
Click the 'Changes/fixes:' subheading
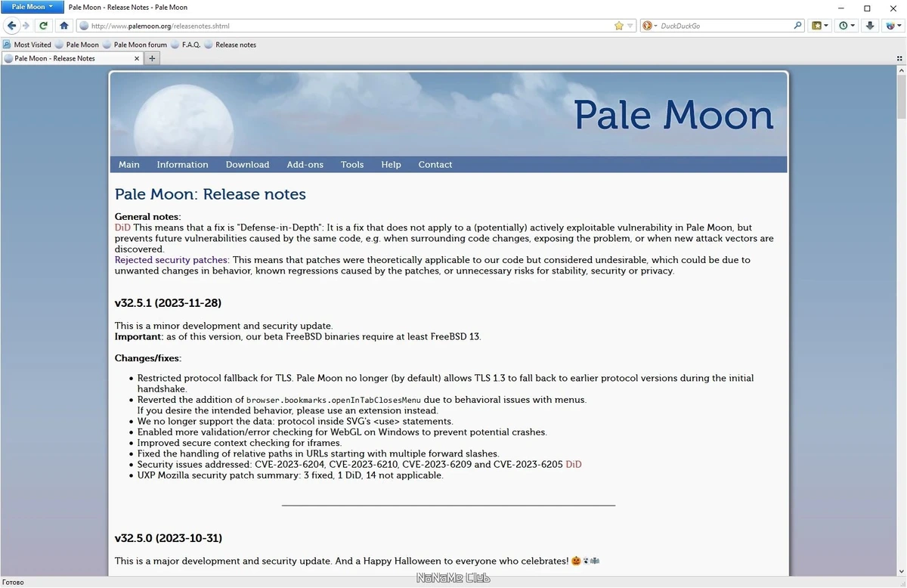point(148,358)
